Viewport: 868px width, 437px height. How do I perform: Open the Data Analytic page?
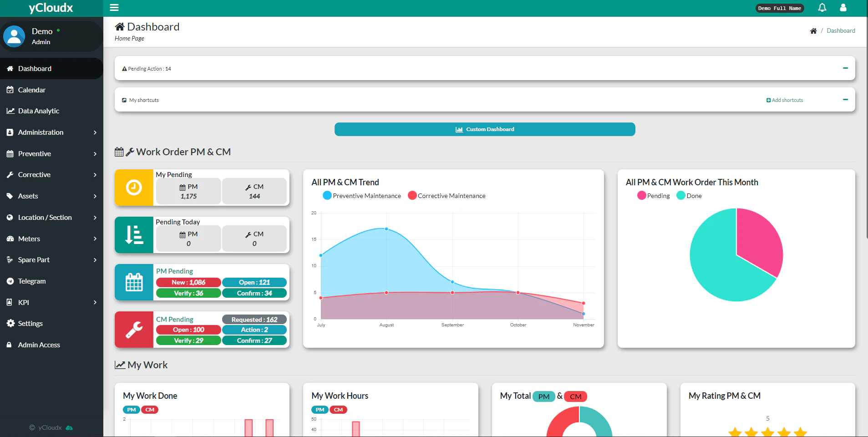pyautogui.click(x=39, y=111)
